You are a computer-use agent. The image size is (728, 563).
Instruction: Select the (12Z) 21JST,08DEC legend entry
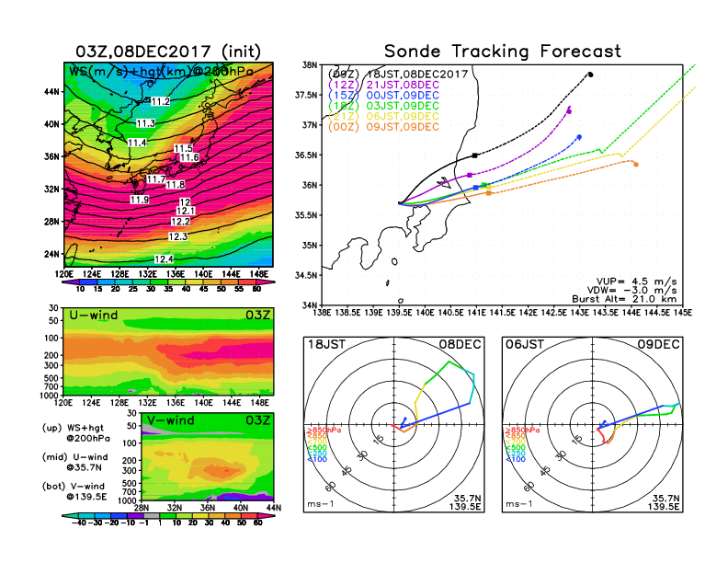pyautogui.click(x=383, y=85)
